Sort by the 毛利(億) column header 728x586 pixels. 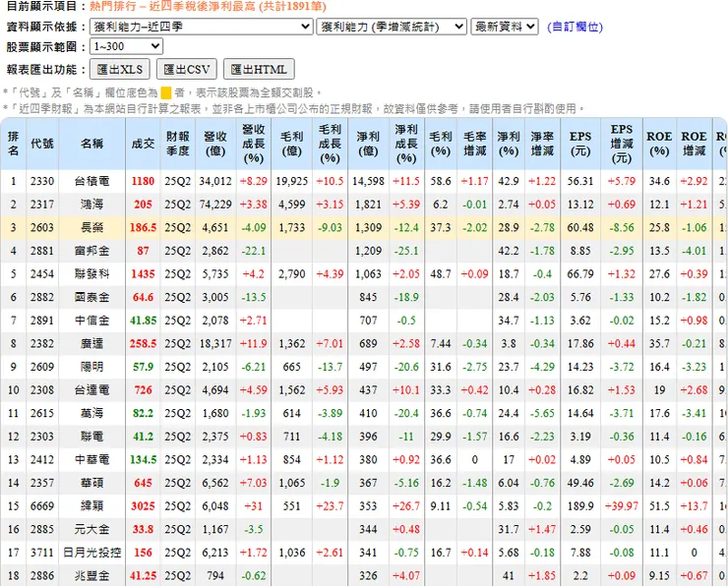291,144
